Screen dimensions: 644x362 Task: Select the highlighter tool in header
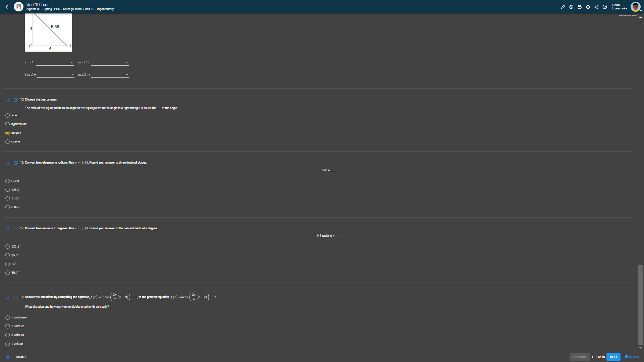point(563,7)
